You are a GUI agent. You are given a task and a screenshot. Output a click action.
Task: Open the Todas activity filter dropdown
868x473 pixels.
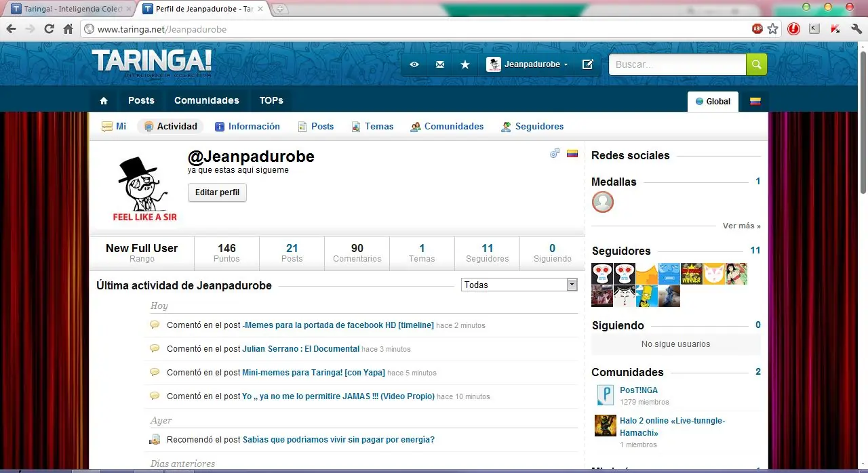tap(519, 285)
